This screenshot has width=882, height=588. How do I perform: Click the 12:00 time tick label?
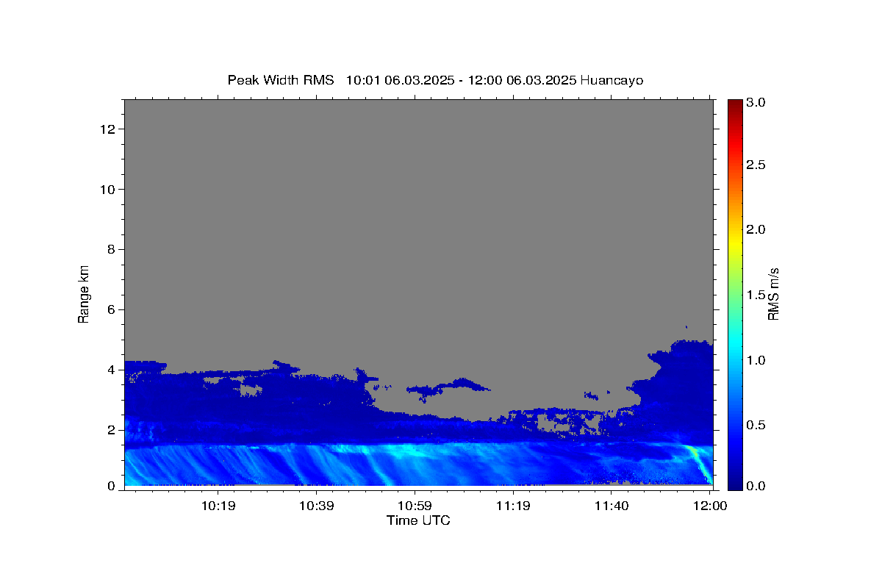pos(710,506)
